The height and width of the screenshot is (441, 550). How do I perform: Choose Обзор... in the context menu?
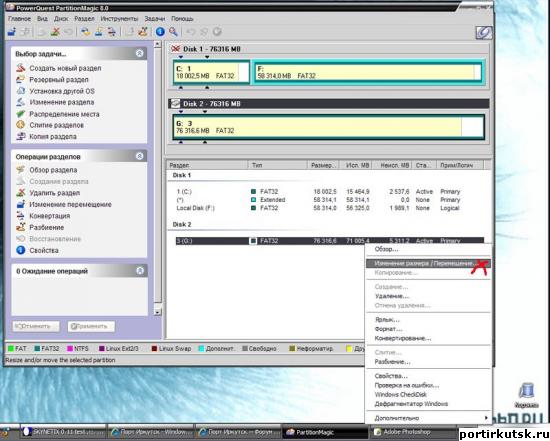(428, 249)
